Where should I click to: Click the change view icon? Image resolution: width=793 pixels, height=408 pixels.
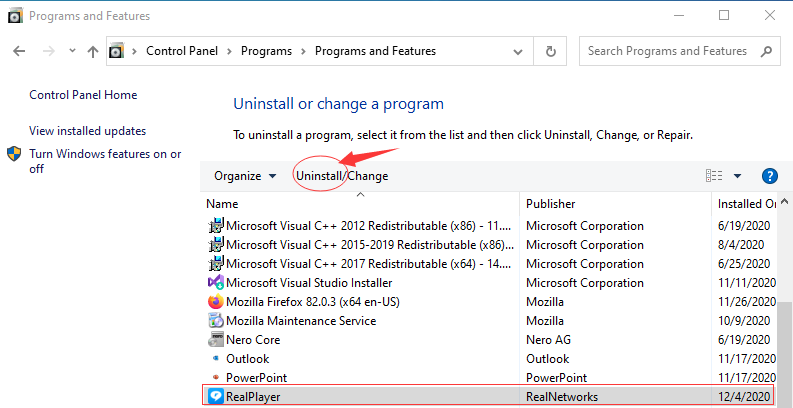[x=714, y=176]
